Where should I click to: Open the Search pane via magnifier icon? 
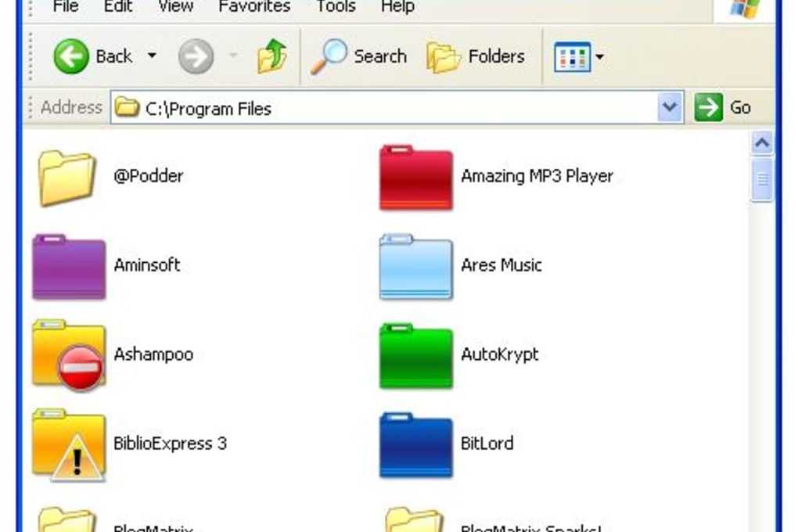[329, 56]
